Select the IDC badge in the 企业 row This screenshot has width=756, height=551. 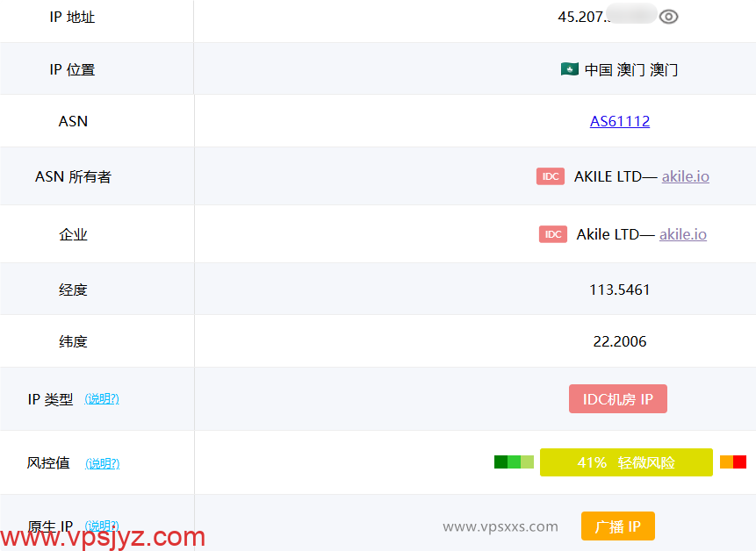(x=552, y=234)
